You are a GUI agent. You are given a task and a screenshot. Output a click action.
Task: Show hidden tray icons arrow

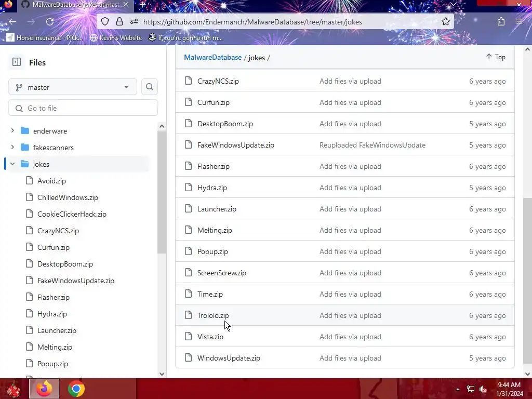[458, 389]
